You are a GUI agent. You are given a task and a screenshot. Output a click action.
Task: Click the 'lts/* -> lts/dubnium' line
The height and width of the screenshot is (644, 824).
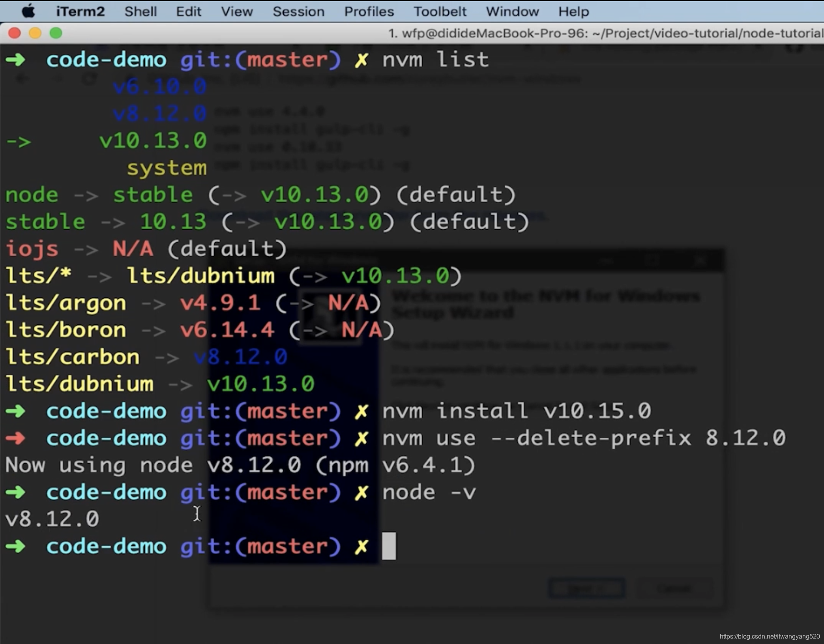[x=234, y=276]
